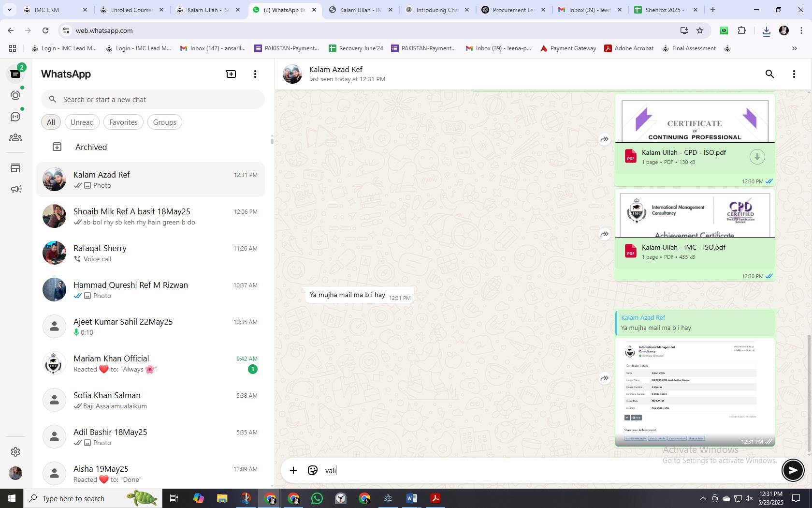The height and width of the screenshot is (508, 812).
Task: Open profile picture in sidebar bottom
Action: pos(15,473)
